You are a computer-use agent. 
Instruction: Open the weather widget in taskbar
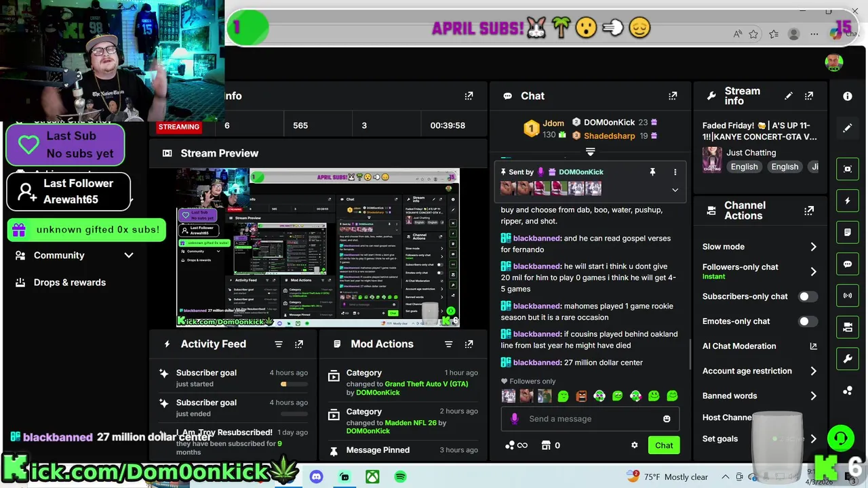click(x=668, y=476)
